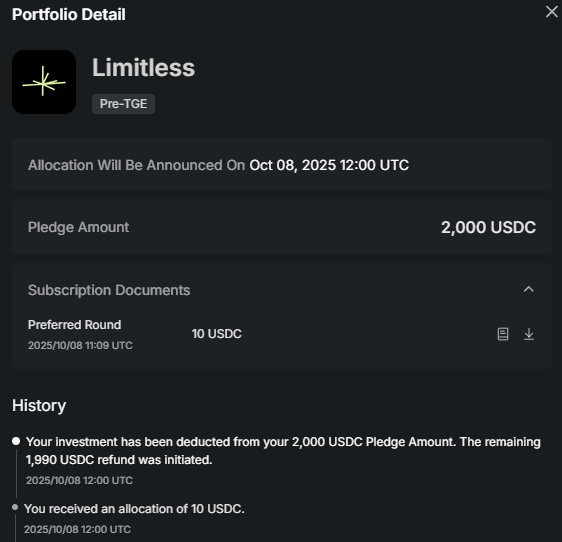Click the 2,000 USDC pledge amount value

[488, 227]
